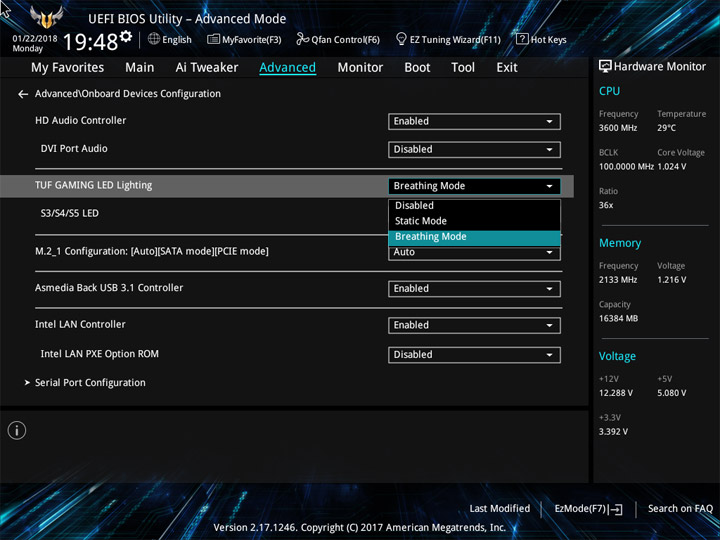The image size is (720, 540).
Task: Select the DVI Port Audio label
Action: (74, 149)
